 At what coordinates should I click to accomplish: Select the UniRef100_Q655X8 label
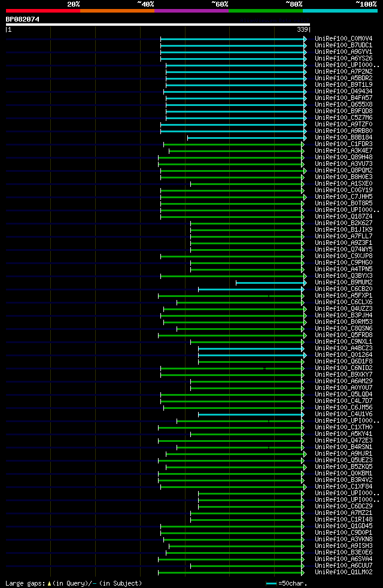(x=344, y=105)
